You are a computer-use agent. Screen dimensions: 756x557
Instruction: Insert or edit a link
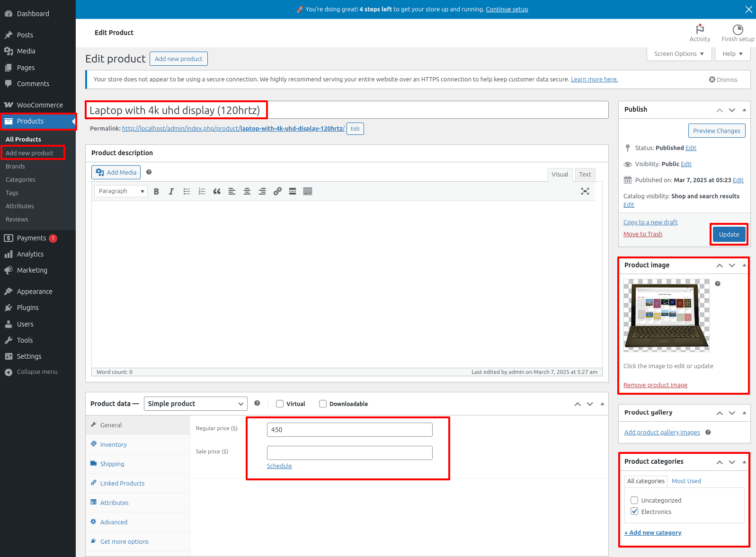tap(277, 191)
